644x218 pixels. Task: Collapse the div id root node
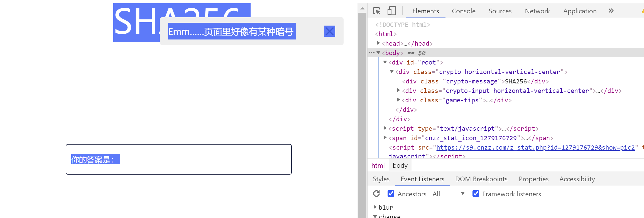pyautogui.click(x=385, y=62)
